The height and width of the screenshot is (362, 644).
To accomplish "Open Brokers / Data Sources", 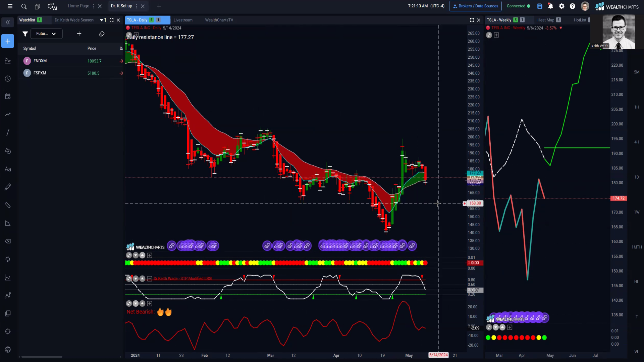I will (x=475, y=6).
